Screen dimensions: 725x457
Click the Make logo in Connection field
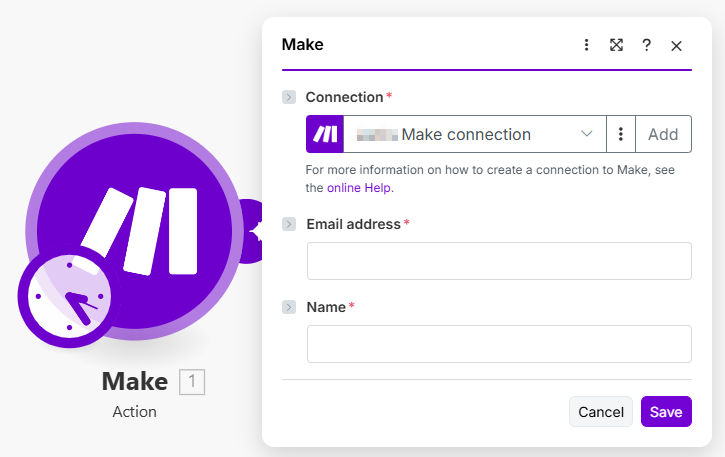click(x=325, y=134)
